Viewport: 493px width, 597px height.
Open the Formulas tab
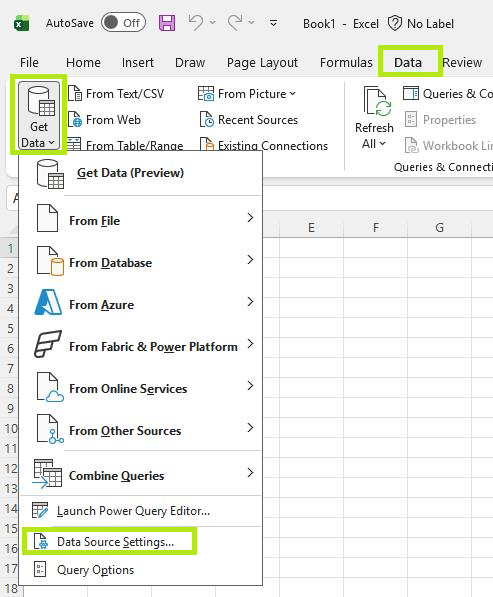[x=346, y=62]
